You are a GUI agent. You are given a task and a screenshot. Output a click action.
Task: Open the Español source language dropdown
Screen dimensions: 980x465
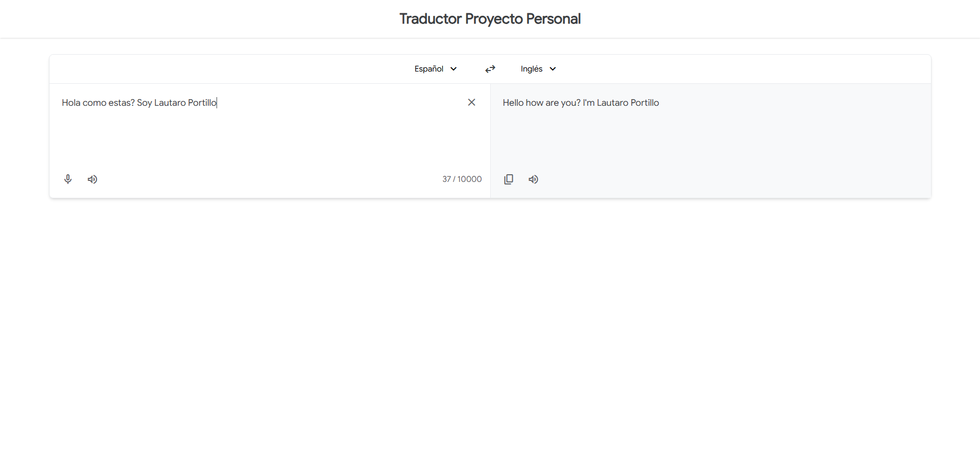tap(429, 69)
